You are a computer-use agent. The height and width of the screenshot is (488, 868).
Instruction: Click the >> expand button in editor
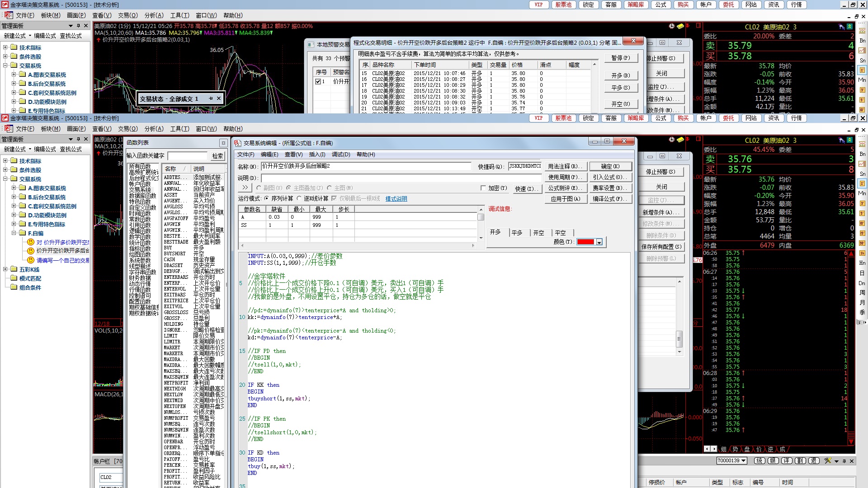pyautogui.click(x=245, y=188)
